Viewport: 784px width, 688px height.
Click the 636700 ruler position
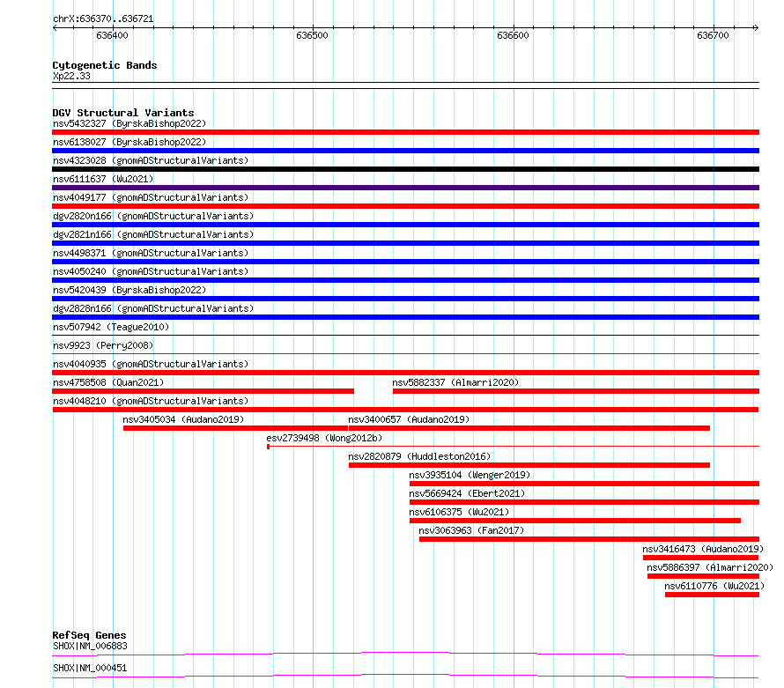pyautogui.click(x=713, y=35)
